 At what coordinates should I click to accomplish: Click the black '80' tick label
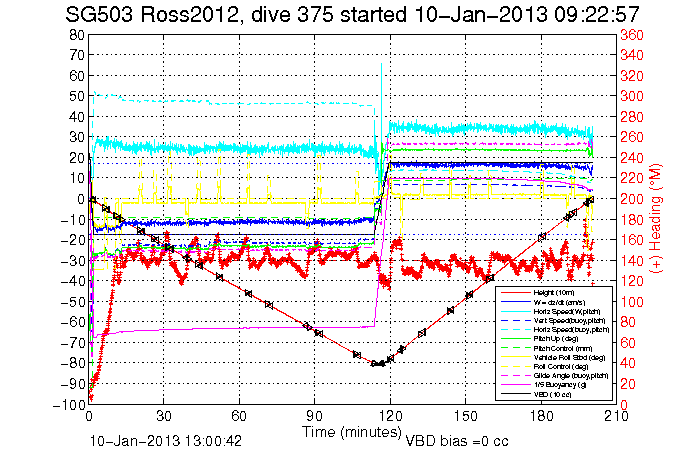tap(76, 35)
